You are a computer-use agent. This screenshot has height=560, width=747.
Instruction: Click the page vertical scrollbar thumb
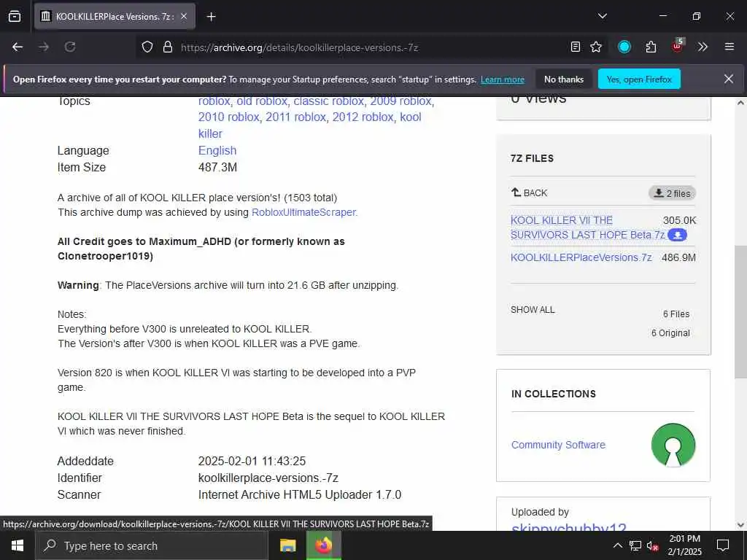pyautogui.click(x=741, y=312)
